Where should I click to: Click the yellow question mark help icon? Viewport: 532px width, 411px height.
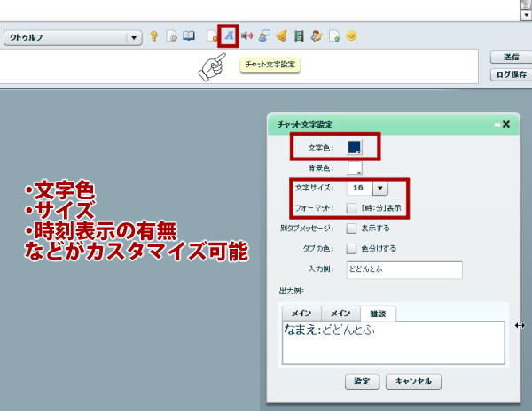pyautogui.click(x=153, y=37)
